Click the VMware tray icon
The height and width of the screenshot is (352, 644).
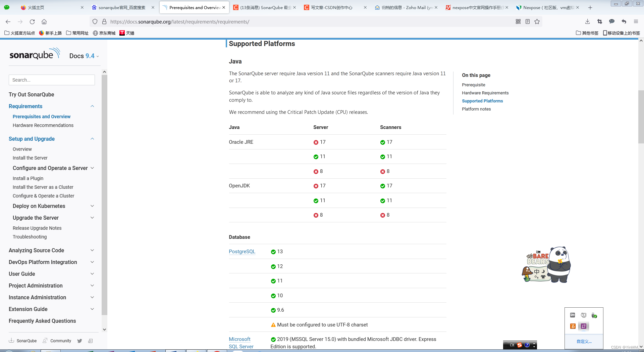point(573,315)
